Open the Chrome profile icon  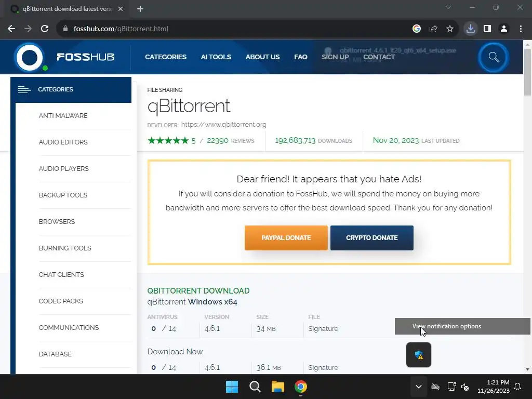click(504, 29)
